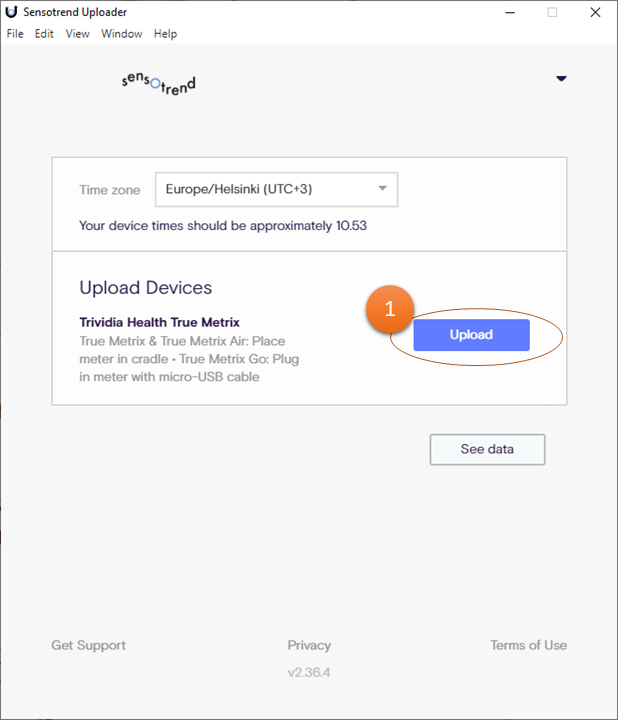Click the Sensotrend app icon in title bar
618x720 pixels.
11,13
